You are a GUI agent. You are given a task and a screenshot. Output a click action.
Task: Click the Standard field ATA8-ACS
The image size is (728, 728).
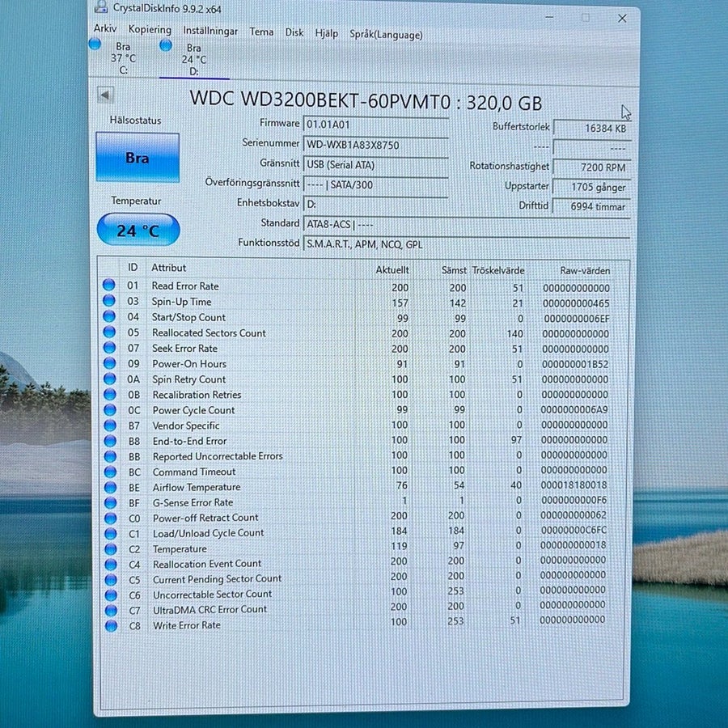pos(466,224)
